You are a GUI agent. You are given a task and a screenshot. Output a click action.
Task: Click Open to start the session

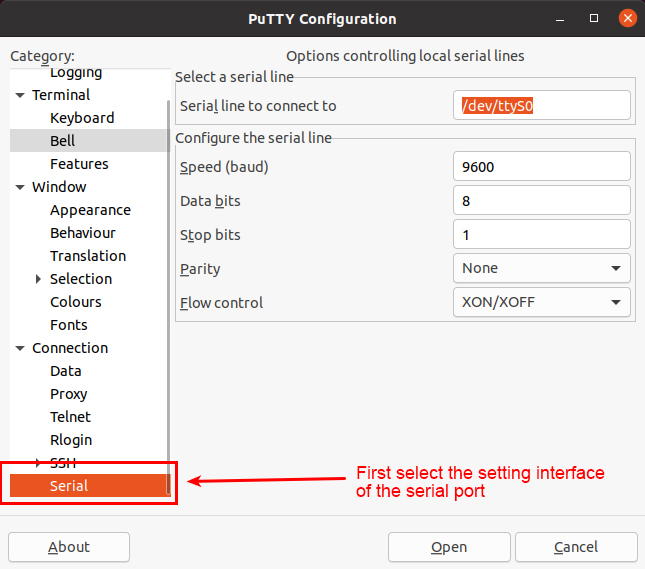point(449,547)
